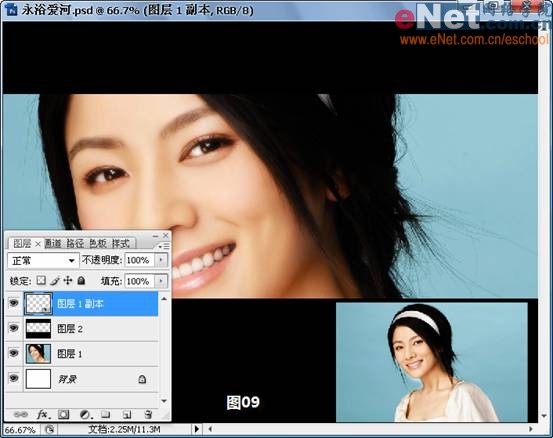The image size is (553, 438).
Task: Click the 图层 2 thumbnail
Action: (38, 329)
